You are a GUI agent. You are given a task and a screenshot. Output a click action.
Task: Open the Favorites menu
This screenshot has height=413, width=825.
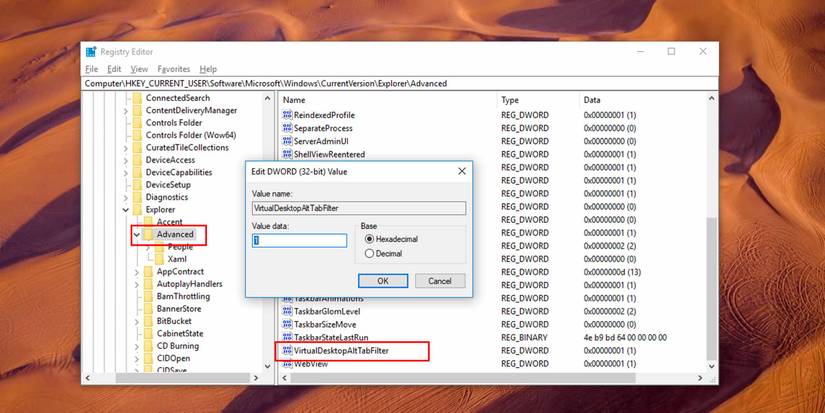point(174,69)
